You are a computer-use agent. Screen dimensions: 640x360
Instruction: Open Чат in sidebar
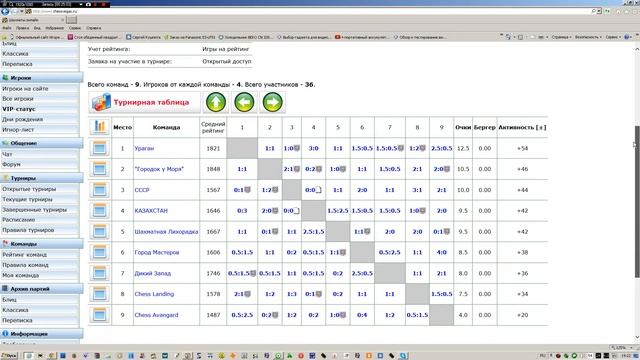[x=7, y=154]
